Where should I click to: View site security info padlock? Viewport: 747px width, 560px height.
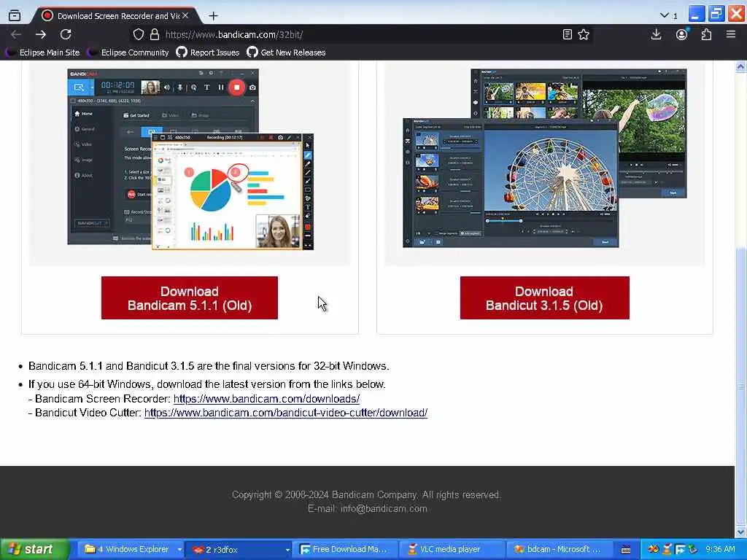pyautogui.click(x=155, y=34)
